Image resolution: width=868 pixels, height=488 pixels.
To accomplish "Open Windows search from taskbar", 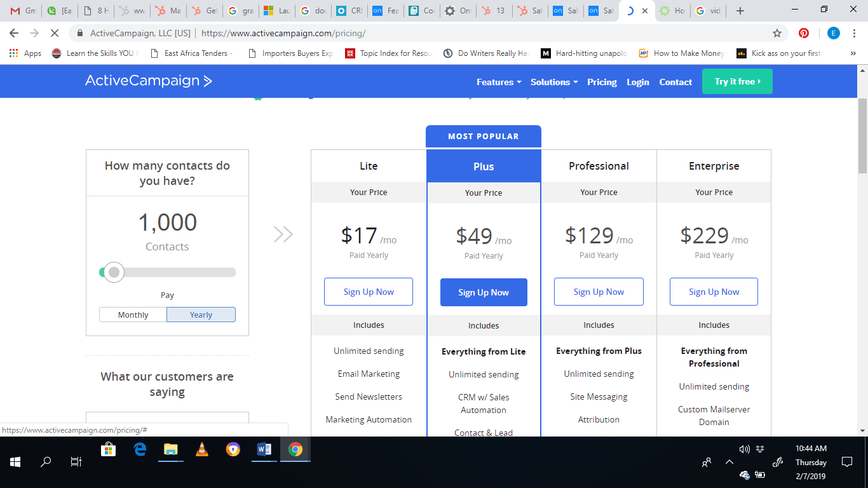I will [x=46, y=462].
